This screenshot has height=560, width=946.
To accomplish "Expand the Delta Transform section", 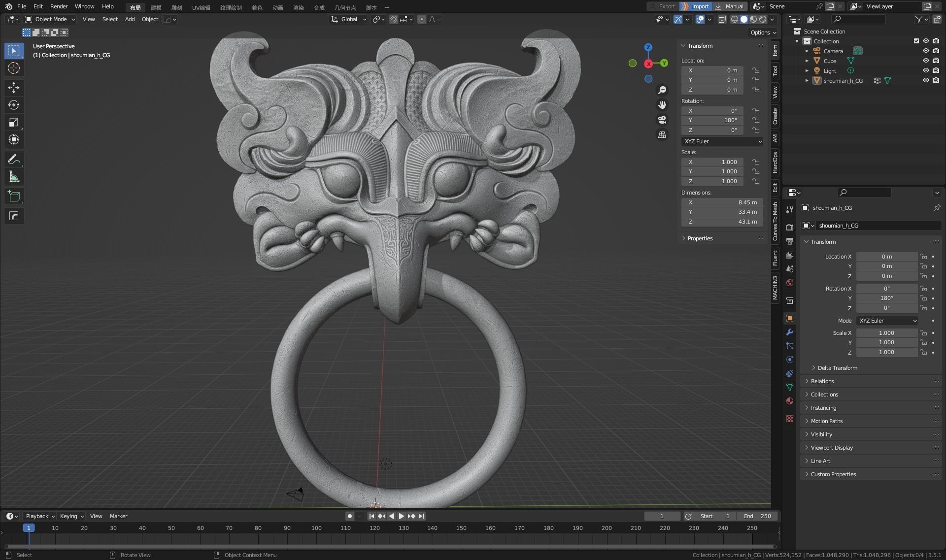I will pos(837,368).
